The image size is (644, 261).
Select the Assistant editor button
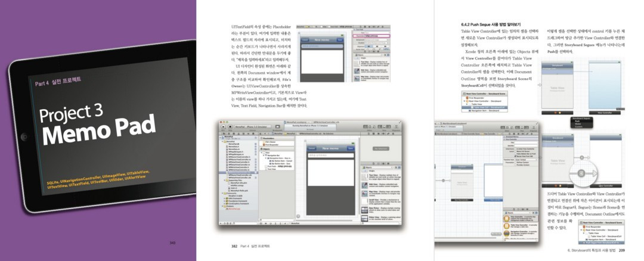pos(370,126)
